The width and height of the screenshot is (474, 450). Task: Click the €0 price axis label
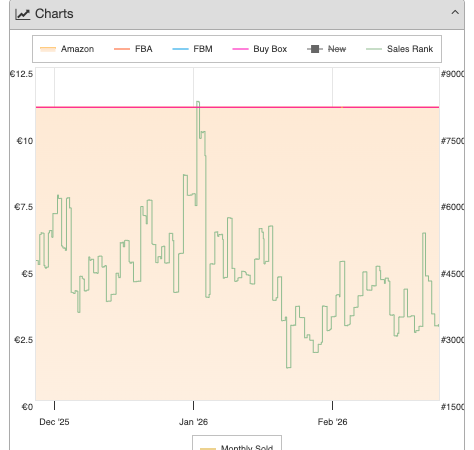[x=27, y=407]
